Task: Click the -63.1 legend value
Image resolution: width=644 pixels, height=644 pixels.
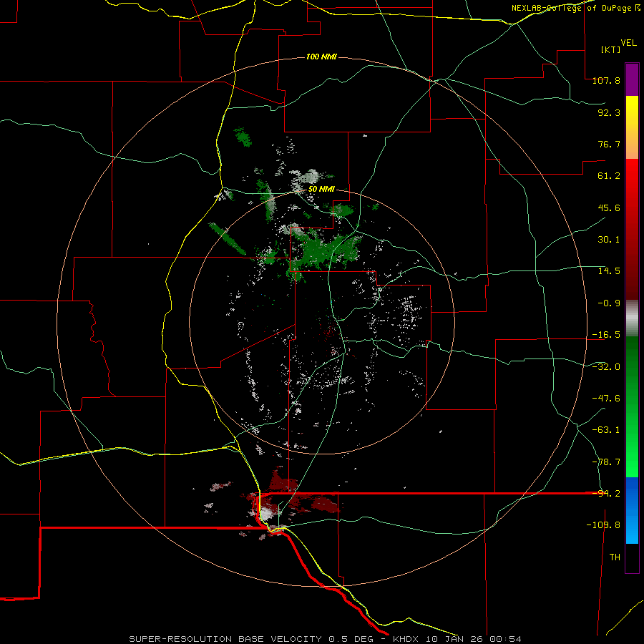Action: 606,430
